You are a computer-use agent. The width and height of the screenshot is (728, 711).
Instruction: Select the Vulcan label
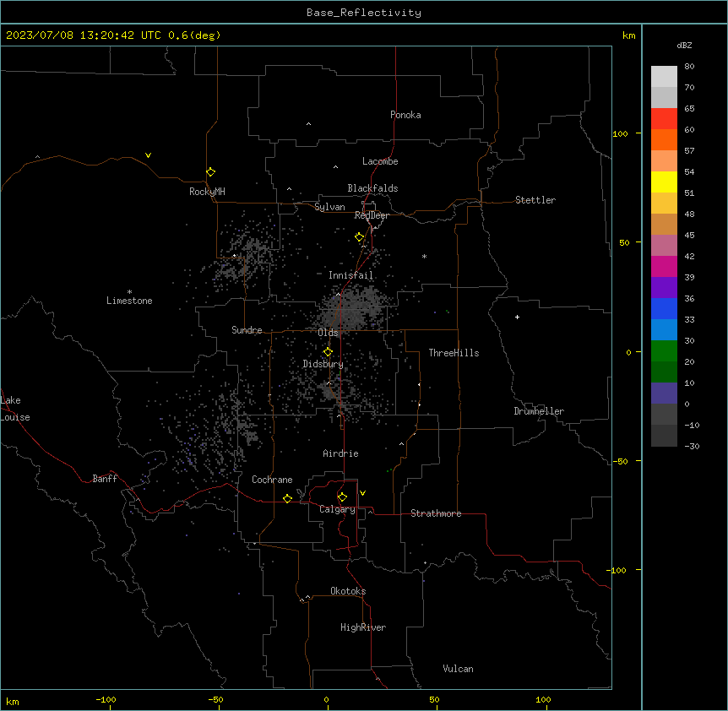tap(459, 669)
